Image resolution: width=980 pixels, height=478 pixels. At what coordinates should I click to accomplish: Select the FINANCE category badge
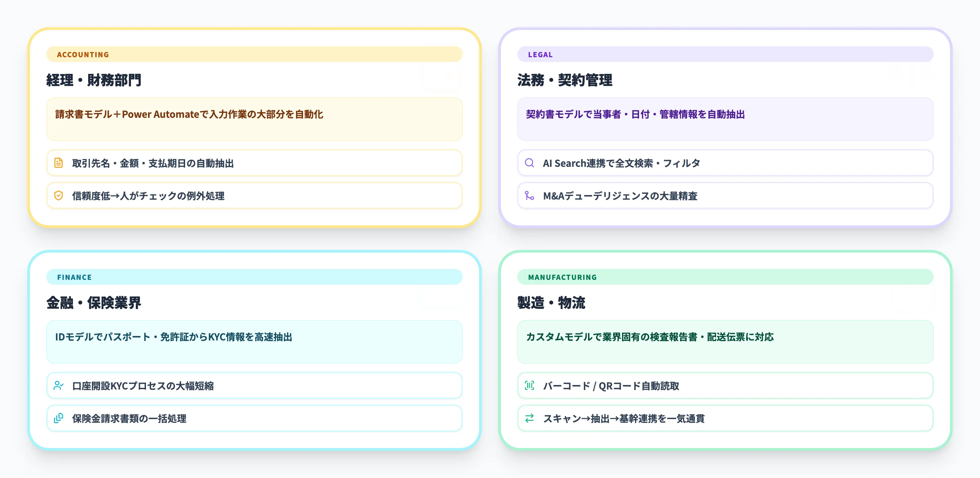pos(74,277)
